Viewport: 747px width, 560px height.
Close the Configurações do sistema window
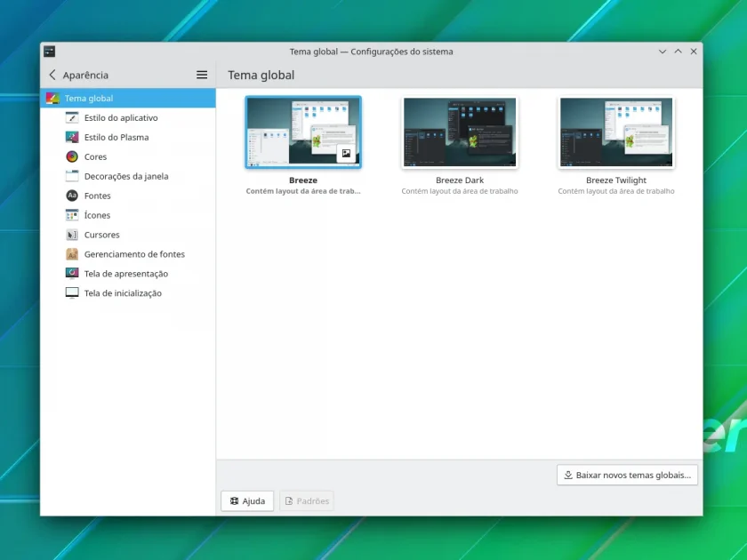[694, 52]
